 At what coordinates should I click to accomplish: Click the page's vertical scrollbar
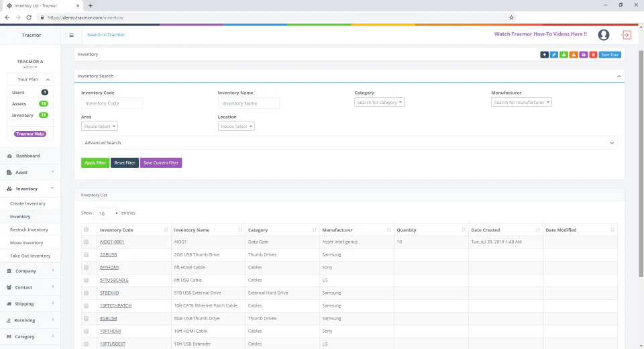coord(641,164)
